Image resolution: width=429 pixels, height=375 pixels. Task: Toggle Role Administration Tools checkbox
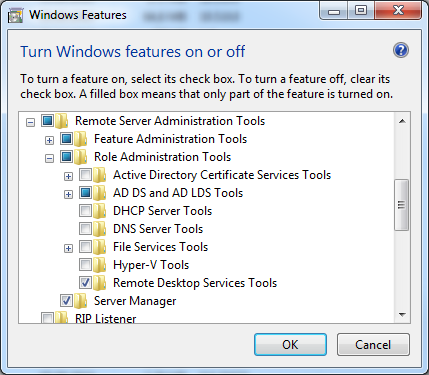66,156
